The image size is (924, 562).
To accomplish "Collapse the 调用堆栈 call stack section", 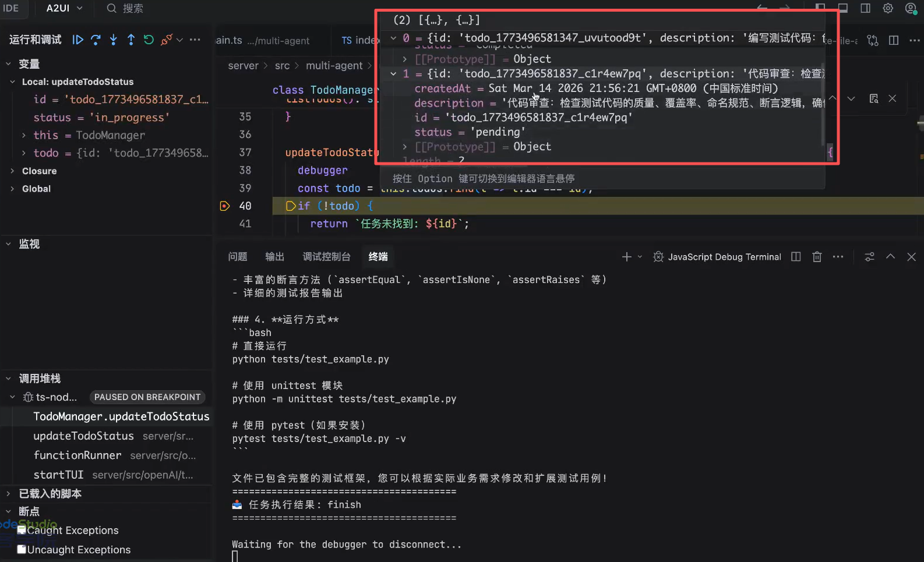I will 8,379.
